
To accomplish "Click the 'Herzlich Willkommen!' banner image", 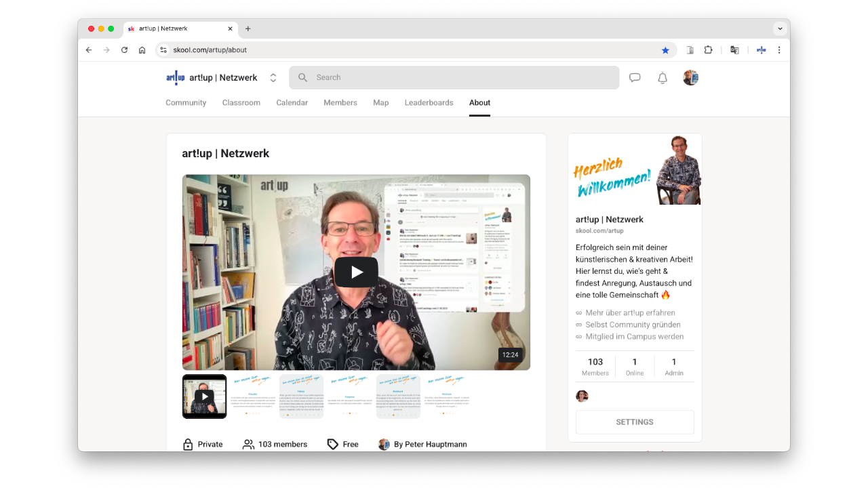I will 635,169.
